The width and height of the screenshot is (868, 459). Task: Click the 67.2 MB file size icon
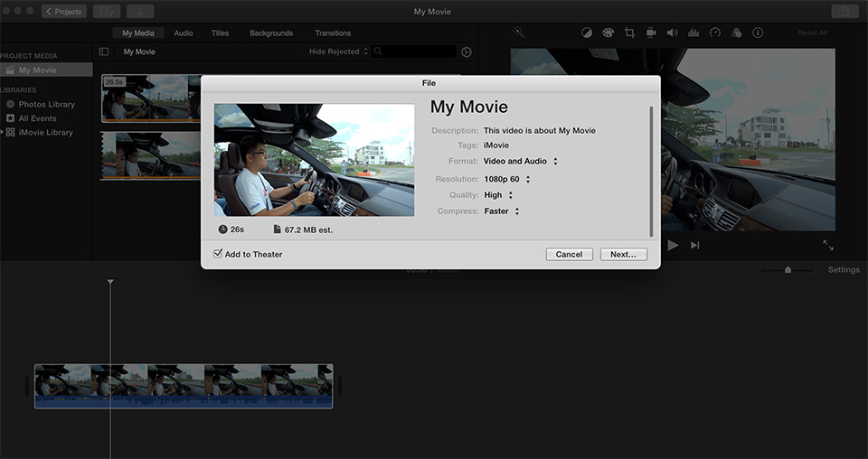[x=277, y=229]
